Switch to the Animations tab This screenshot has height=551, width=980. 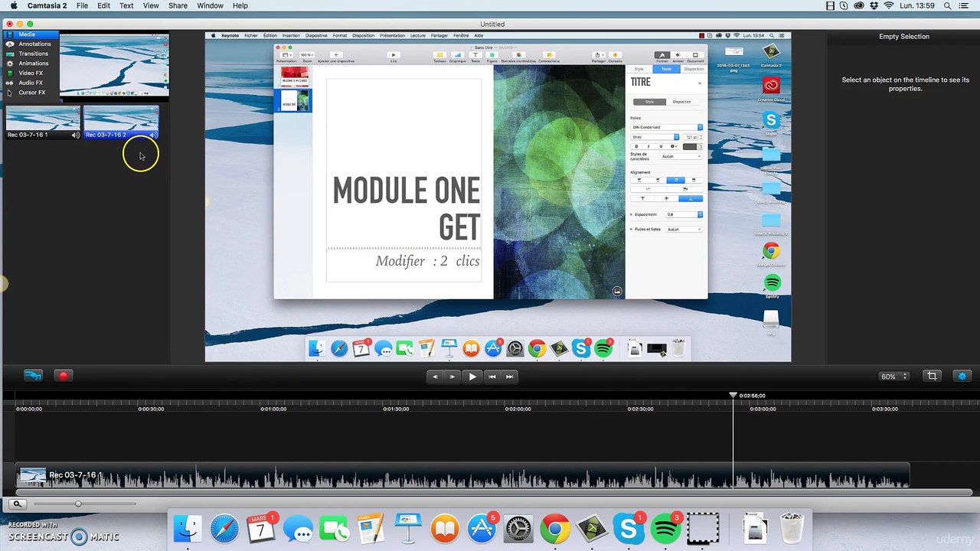[31, 64]
